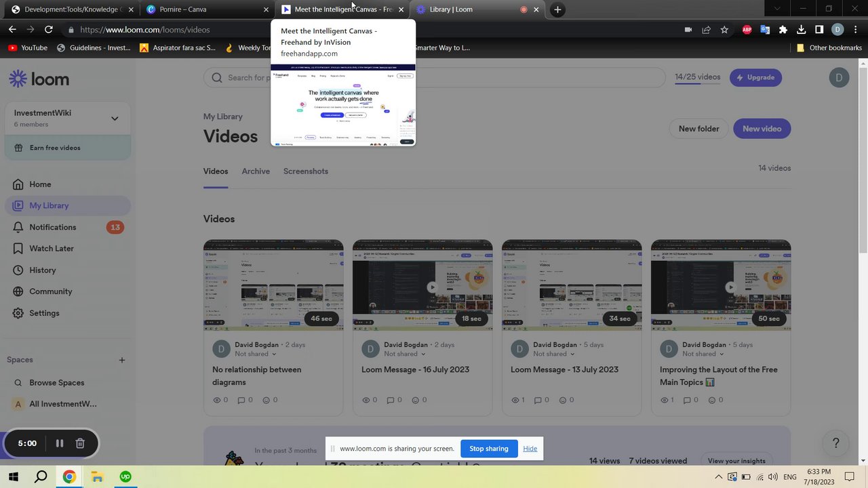Pause the Loom recording

(60, 443)
